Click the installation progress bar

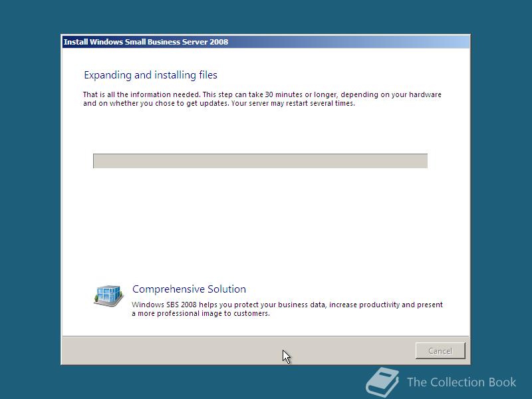pyautogui.click(x=260, y=161)
